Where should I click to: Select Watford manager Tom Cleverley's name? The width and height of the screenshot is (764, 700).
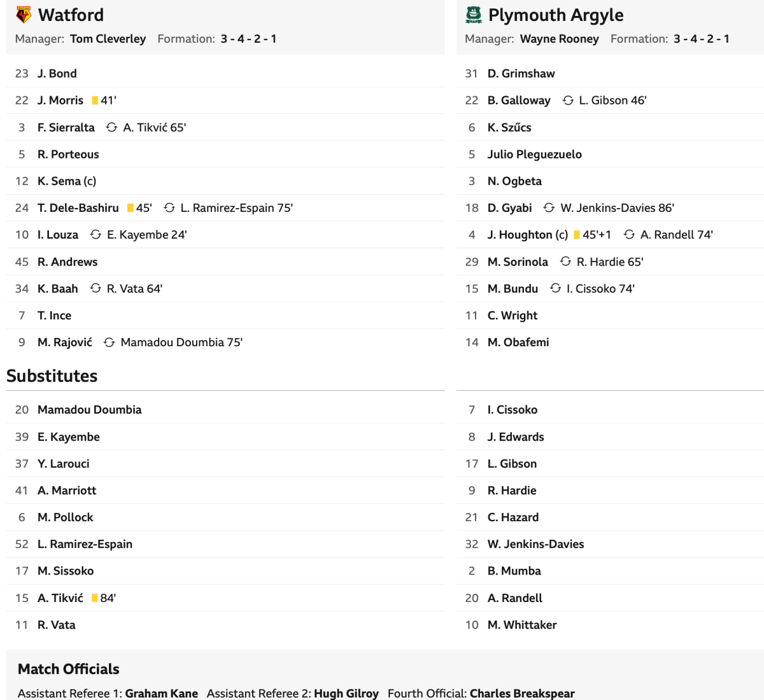click(108, 39)
